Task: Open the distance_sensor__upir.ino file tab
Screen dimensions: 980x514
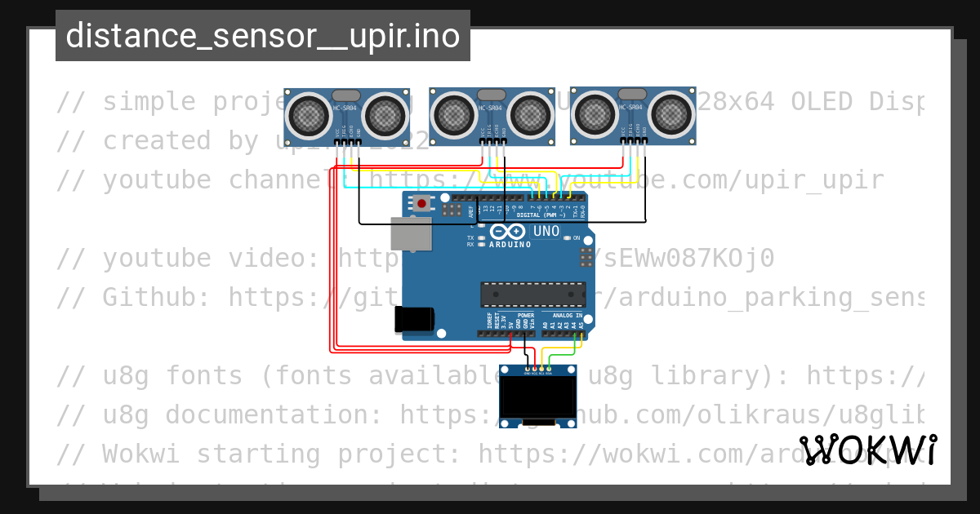Action: [263, 36]
